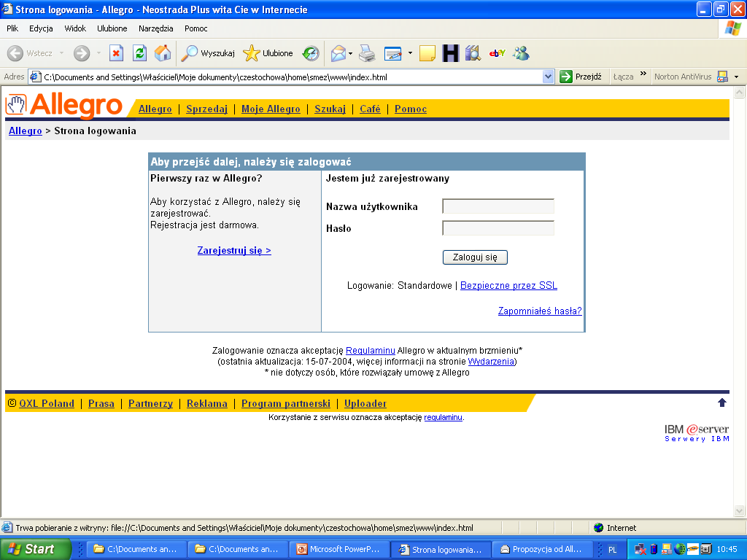Open Café navigation link
747x560 pixels.
pos(370,109)
